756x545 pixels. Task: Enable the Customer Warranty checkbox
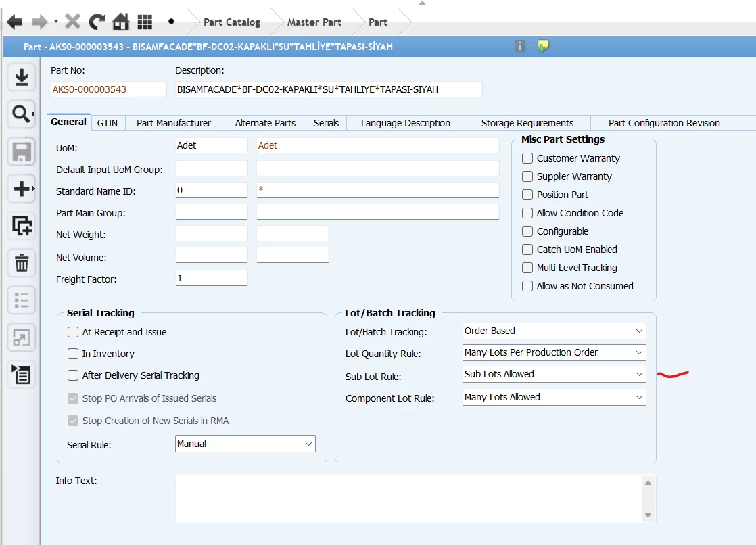pyautogui.click(x=527, y=158)
